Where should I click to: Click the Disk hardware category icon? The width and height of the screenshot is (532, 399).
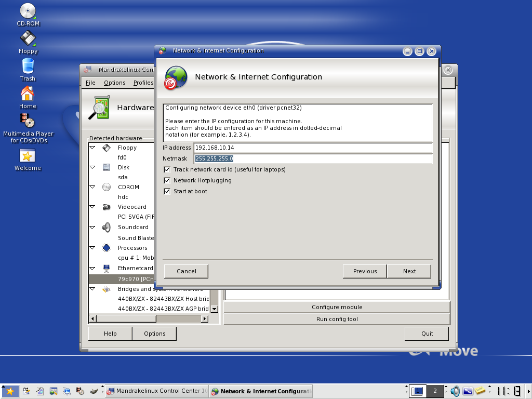[x=107, y=167]
